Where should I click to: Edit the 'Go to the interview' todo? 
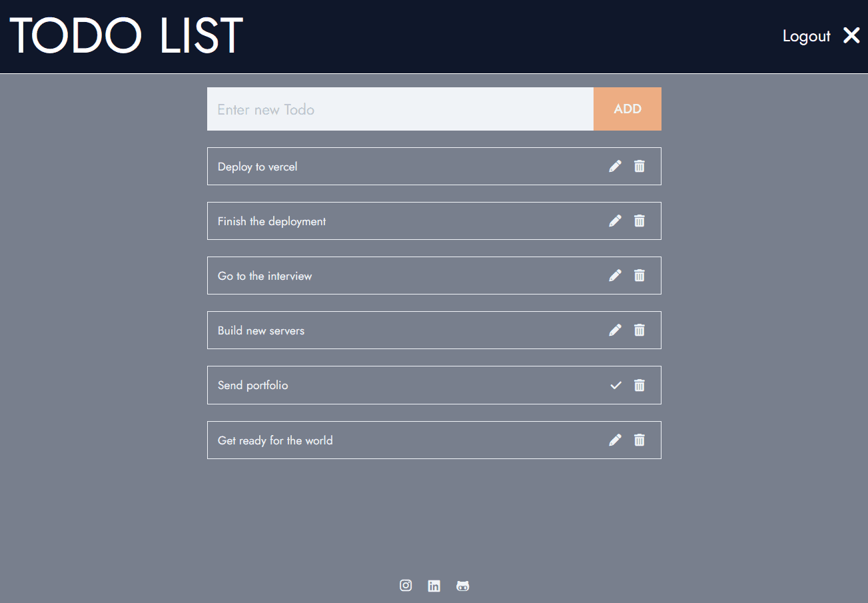click(615, 275)
